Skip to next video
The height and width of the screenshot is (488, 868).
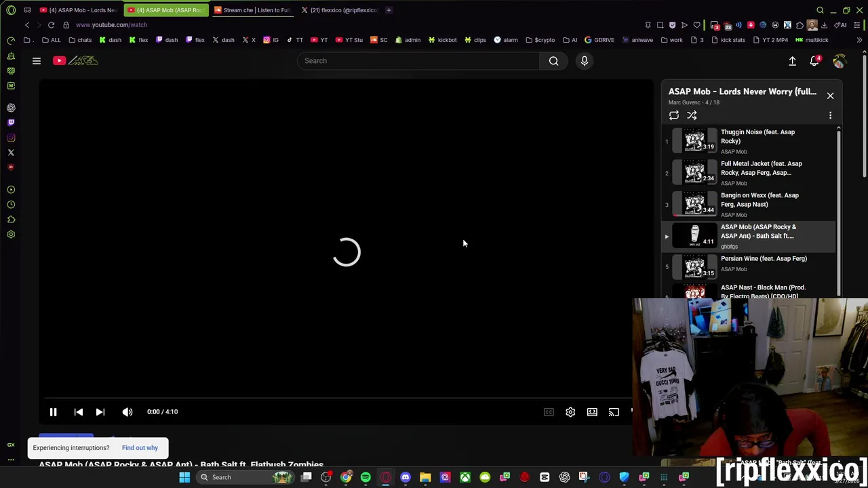100,411
